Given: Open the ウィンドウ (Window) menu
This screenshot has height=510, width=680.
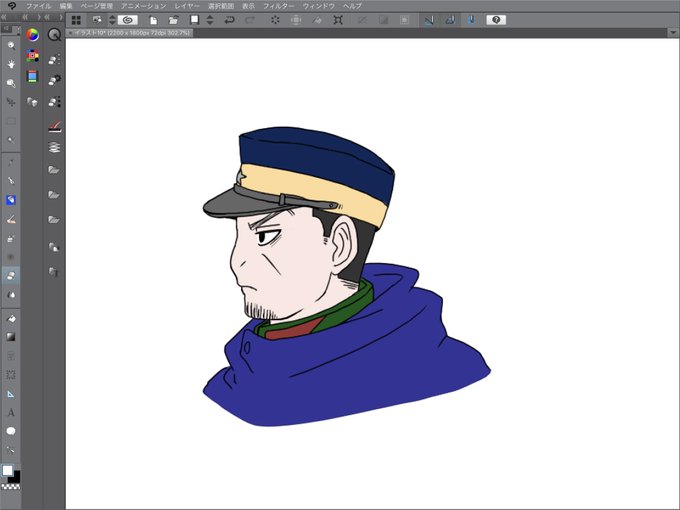Looking at the screenshot, I should click(318, 6).
